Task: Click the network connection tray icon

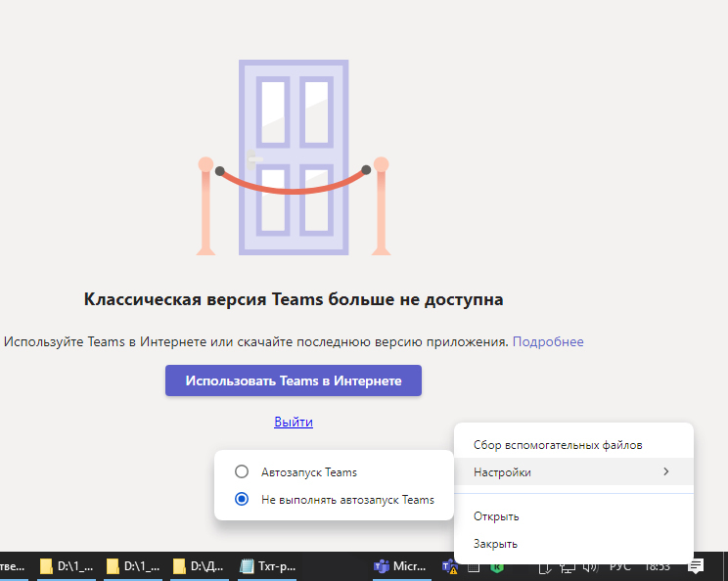Action: pyautogui.click(x=568, y=565)
